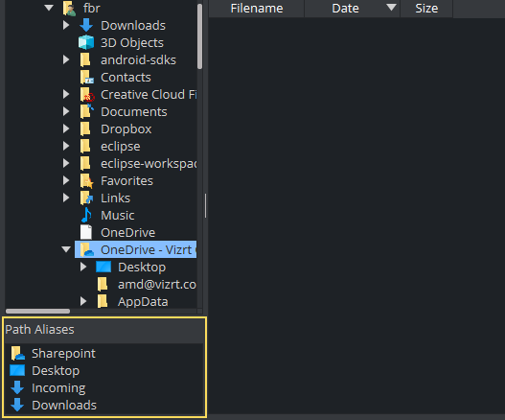Screen dimensions: 505x420
Task: Click the Creative Cloud Files folder icon
Action: click(x=86, y=94)
